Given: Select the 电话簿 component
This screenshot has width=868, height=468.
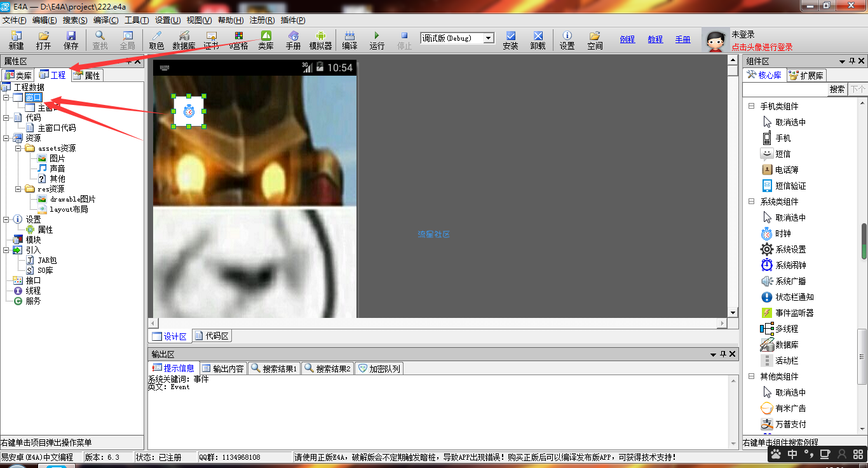Looking at the screenshot, I should point(779,170).
